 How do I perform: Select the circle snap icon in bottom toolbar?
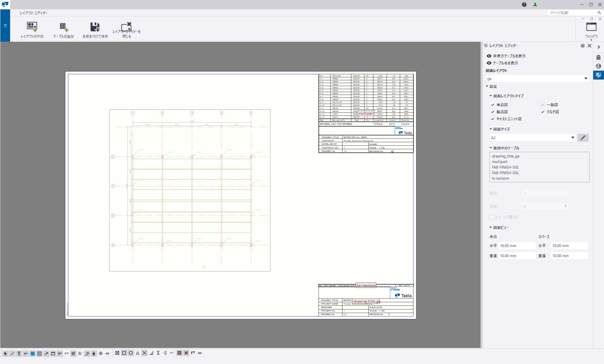coord(131,353)
